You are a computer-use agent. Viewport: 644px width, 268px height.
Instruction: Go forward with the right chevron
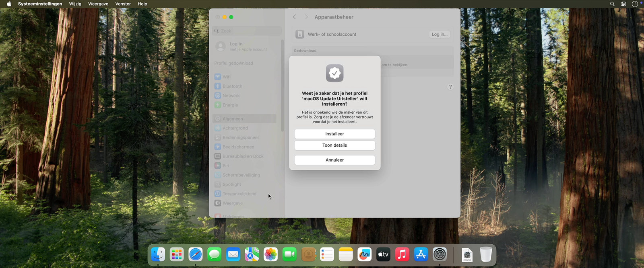[306, 17]
